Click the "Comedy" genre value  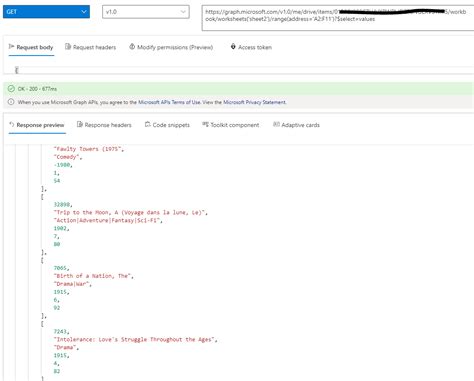tap(68, 157)
